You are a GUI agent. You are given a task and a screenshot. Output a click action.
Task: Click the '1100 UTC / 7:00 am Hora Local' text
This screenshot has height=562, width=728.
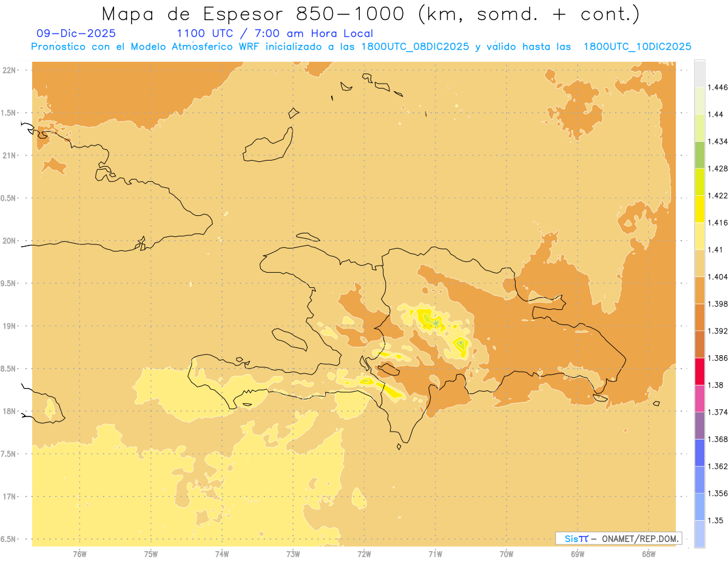point(275,33)
